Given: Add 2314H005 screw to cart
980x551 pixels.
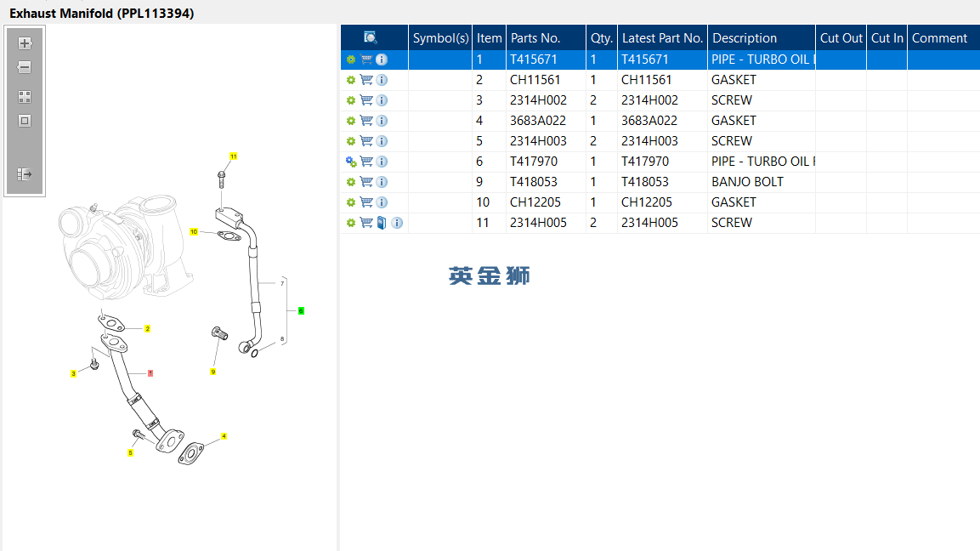Looking at the screenshot, I should [366, 223].
